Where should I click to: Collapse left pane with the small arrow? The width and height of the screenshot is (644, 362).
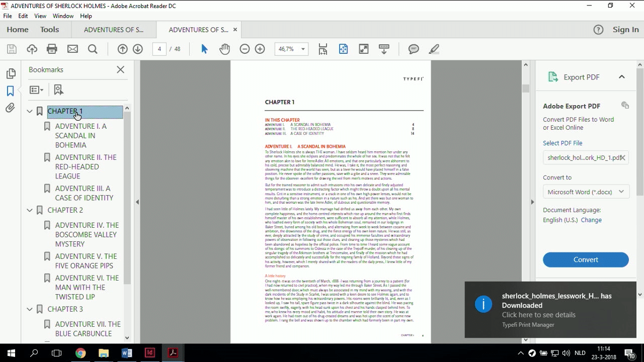click(137, 202)
